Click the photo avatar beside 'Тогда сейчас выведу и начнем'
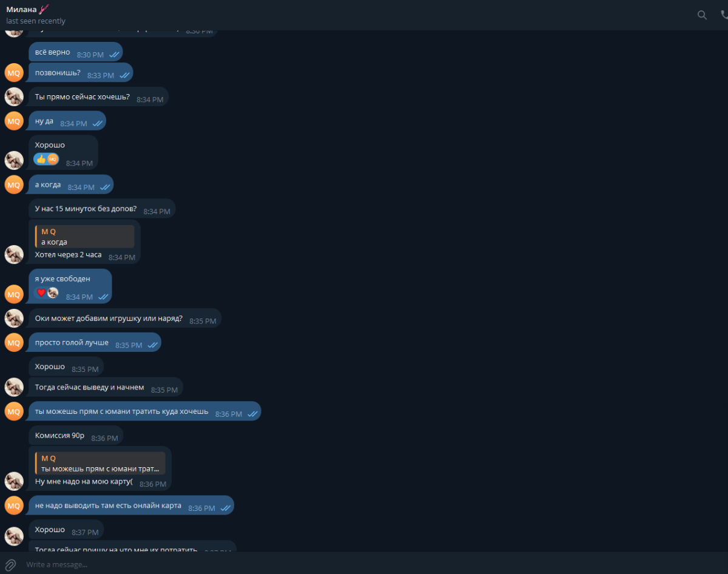This screenshot has width=728, height=574. tap(14, 387)
